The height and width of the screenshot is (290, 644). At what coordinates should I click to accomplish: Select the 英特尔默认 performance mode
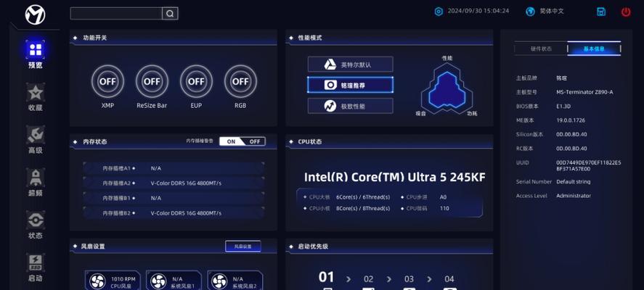coord(351,65)
